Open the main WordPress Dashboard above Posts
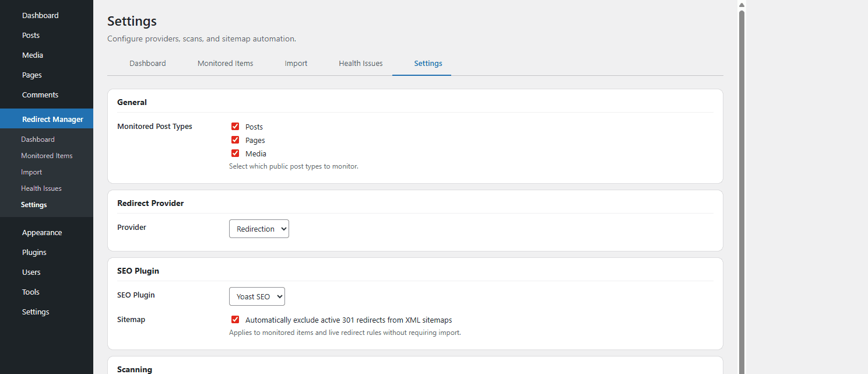The image size is (868, 374). (40, 15)
